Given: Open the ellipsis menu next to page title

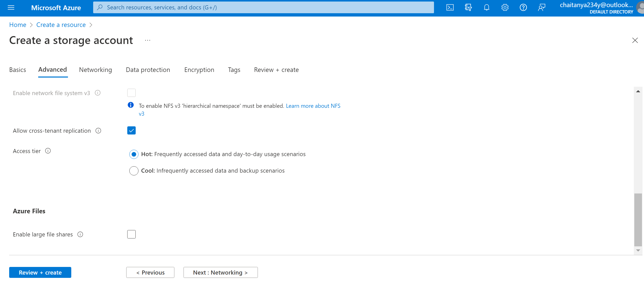Looking at the screenshot, I should 148,40.
